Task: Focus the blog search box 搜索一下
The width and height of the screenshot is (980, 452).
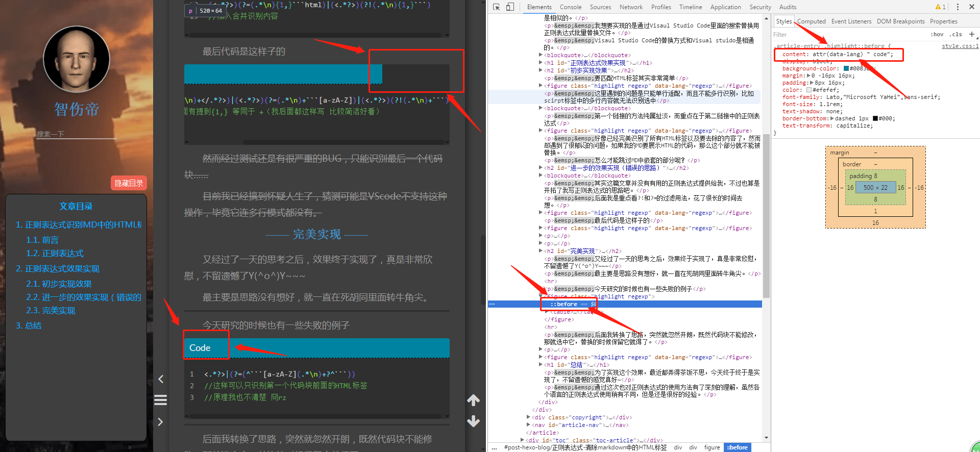Action: point(77,134)
